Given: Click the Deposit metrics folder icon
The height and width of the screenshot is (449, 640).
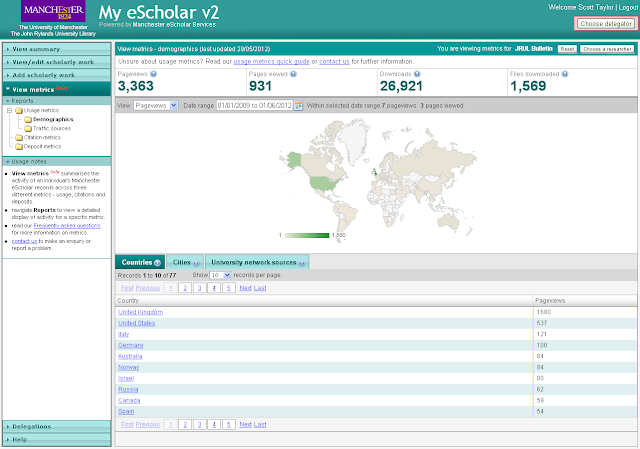Looking at the screenshot, I should pos(19,147).
